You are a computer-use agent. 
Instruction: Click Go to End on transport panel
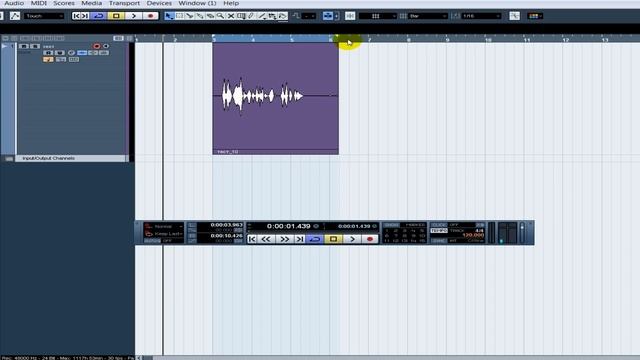pyautogui.click(x=300, y=239)
